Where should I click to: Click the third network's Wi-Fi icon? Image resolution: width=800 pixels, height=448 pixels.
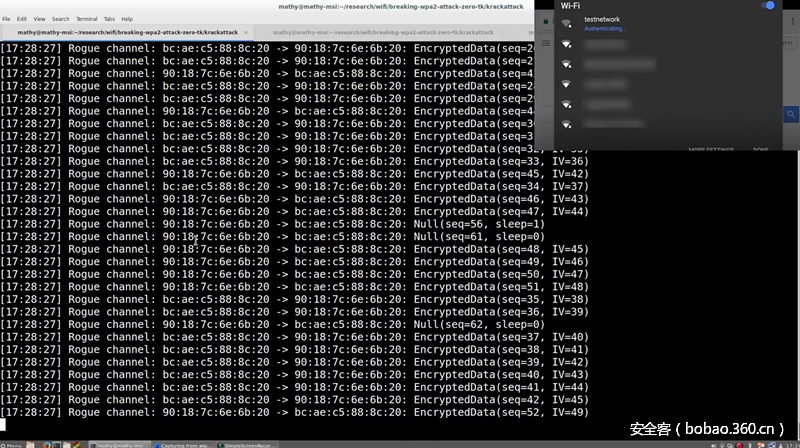(x=567, y=65)
